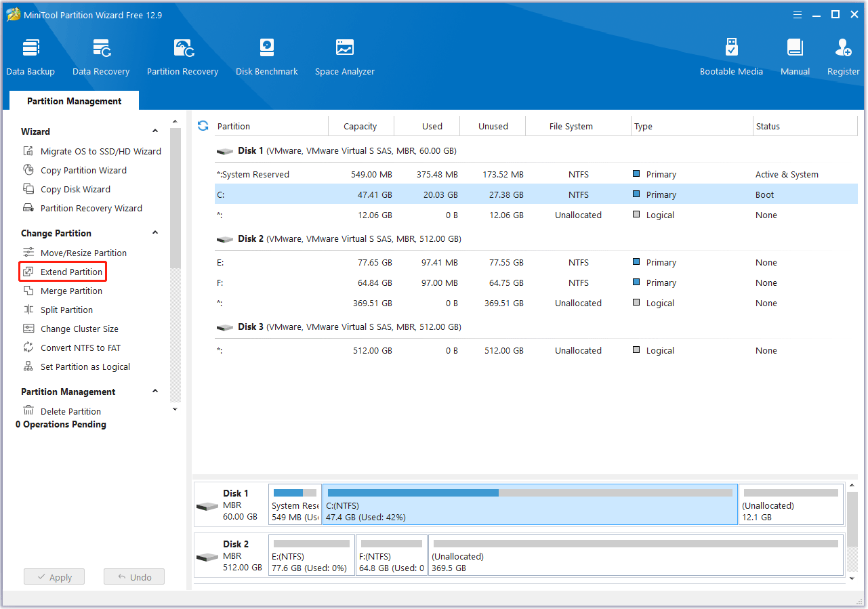This screenshot has height=609, width=868.
Task: Start the Disk Benchmark tool
Action: click(266, 57)
